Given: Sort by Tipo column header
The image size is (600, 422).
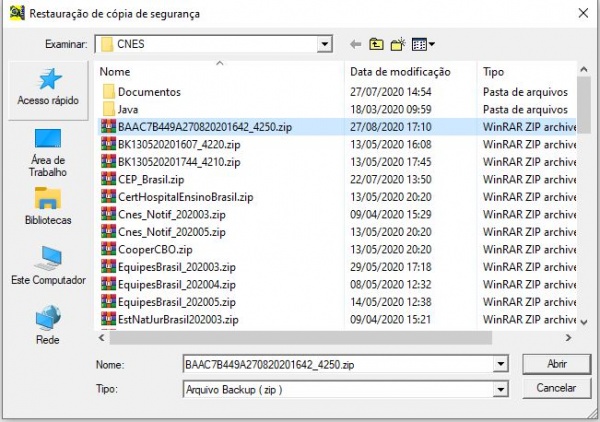Looking at the screenshot, I should 493,72.
